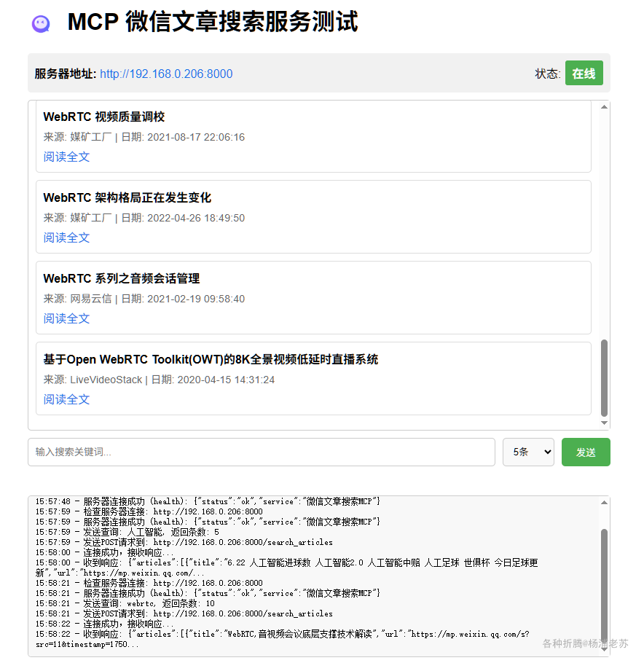Select title WebRTC 视频质量调校
Screen dimensions: 644x663
[104, 117]
